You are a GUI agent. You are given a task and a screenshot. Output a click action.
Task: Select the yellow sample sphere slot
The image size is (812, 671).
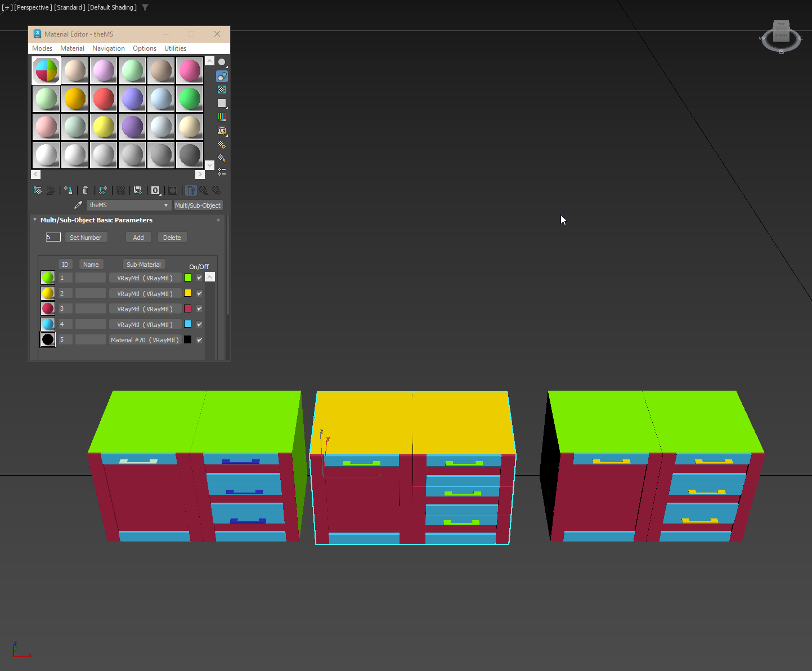coord(104,127)
